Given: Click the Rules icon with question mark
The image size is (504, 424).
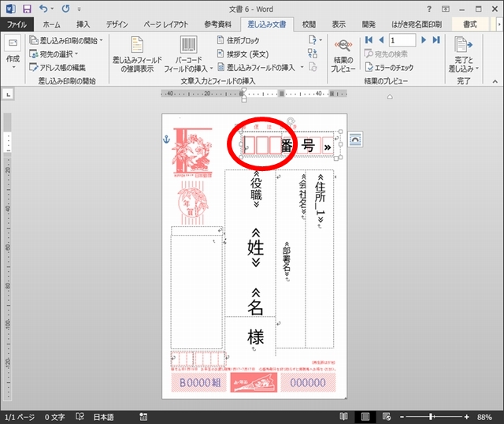Looking at the screenshot, I should coord(314,40).
